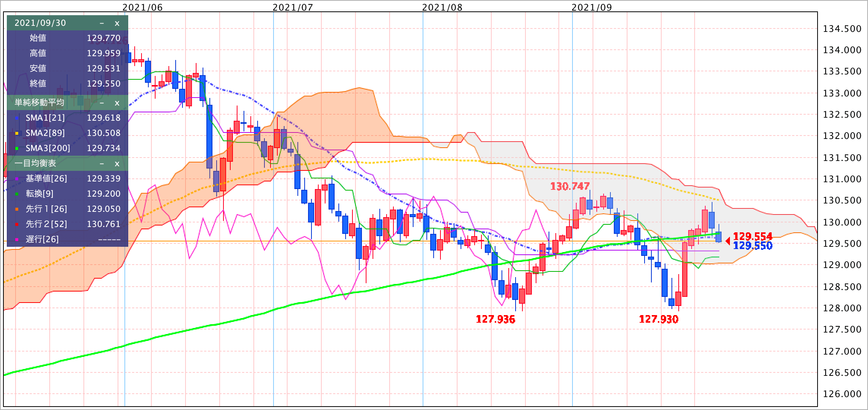Close the 2021/09/30 price panel
868x410 pixels.
(x=117, y=23)
